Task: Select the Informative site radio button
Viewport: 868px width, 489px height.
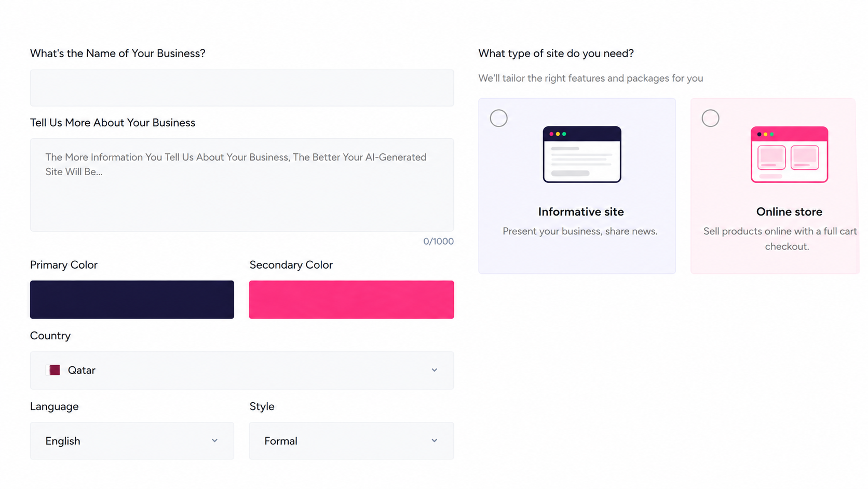Action: coord(498,118)
